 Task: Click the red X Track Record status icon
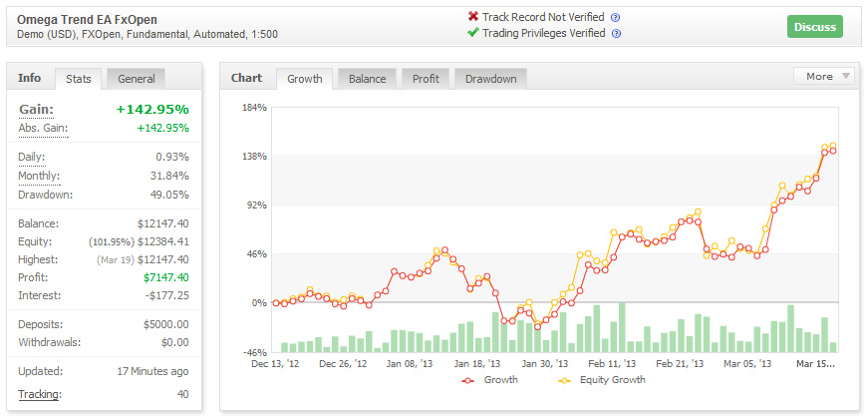pyautogui.click(x=473, y=17)
